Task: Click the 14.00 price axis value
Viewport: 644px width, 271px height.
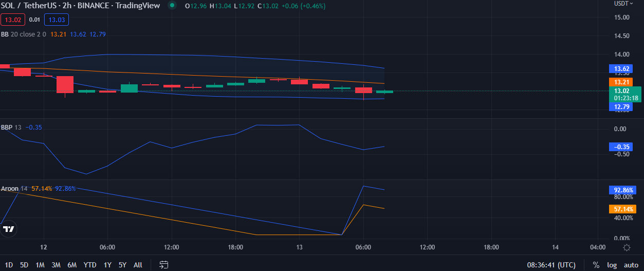Action: [622, 55]
